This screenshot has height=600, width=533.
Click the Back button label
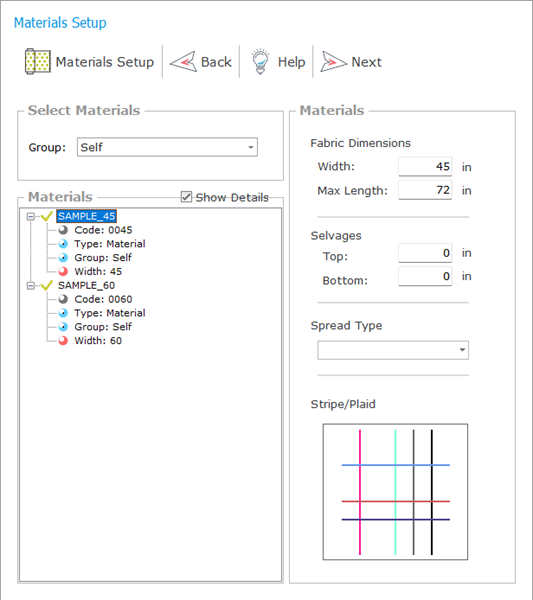pos(216,62)
